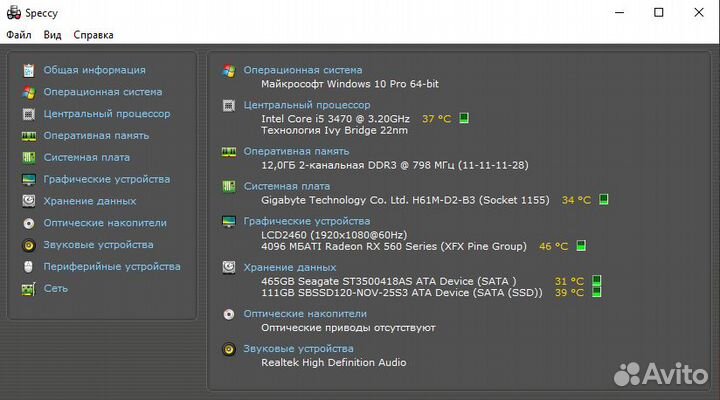Click the motherboard icon in the summary
This screenshot has width=720, height=400.
[229, 186]
